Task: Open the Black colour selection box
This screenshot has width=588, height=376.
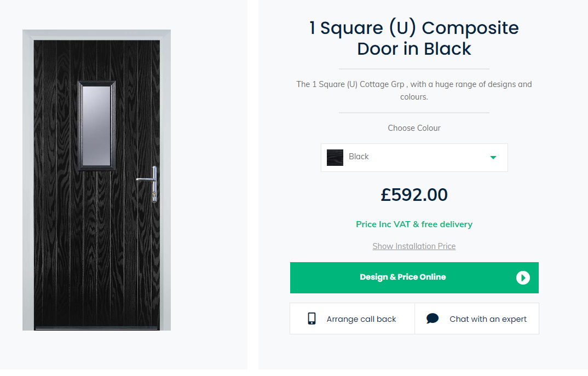Action: 414,158
